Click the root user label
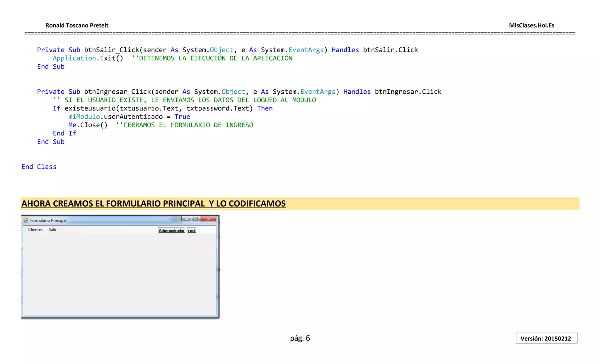The width and height of the screenshot is (600, 364). (x=192, y=231)
